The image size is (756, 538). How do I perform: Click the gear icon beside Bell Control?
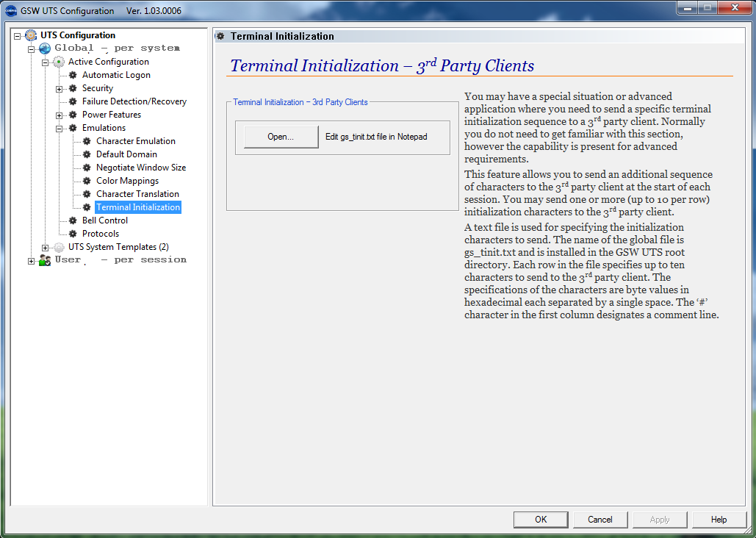(x=73, y=220)
